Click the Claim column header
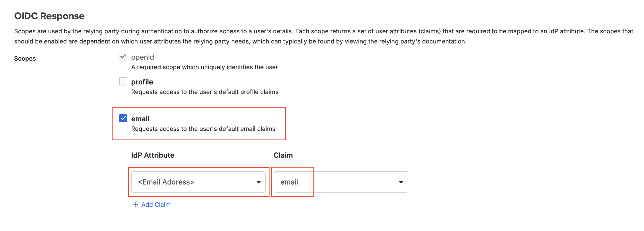 click(x=283, y=155)
